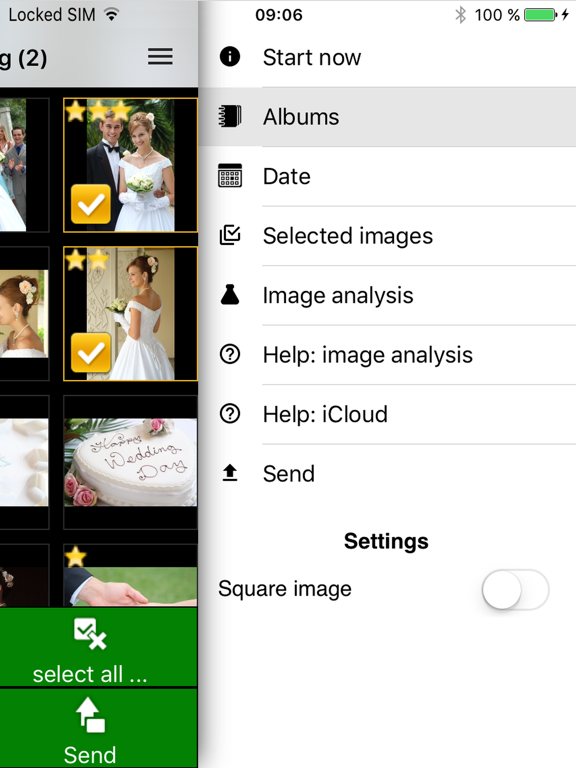Click the three-star rating on couple photo
Viewport: 576px width, 768px height.
pyautogui.click(x=98, y=111)
